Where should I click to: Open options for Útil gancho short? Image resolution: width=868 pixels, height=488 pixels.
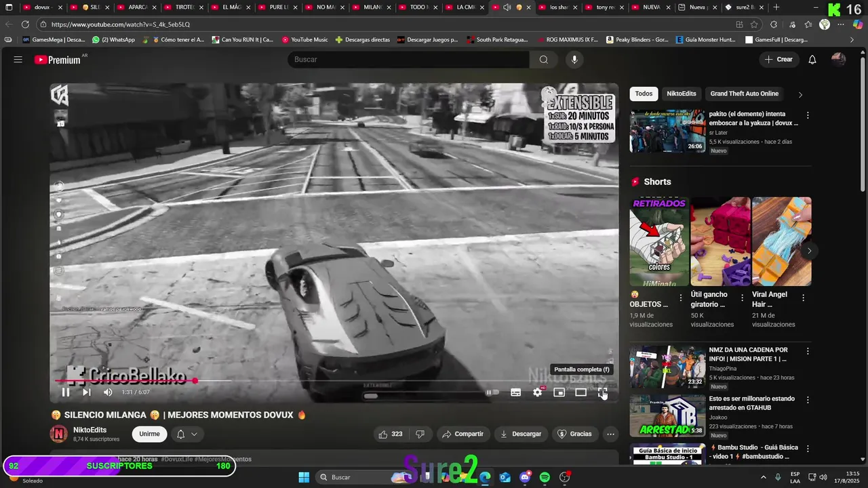pos(742,298)
